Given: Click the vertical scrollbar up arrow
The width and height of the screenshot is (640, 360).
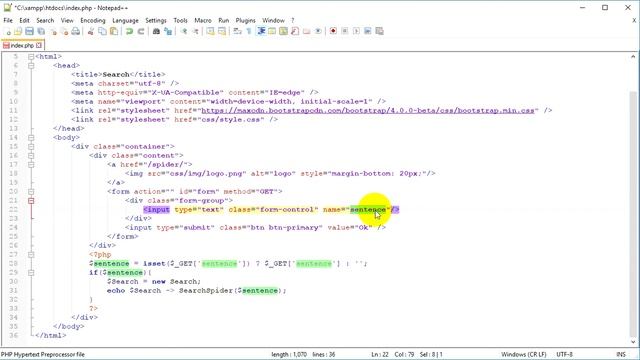Looking at the screenshot, I should (633, 57).
